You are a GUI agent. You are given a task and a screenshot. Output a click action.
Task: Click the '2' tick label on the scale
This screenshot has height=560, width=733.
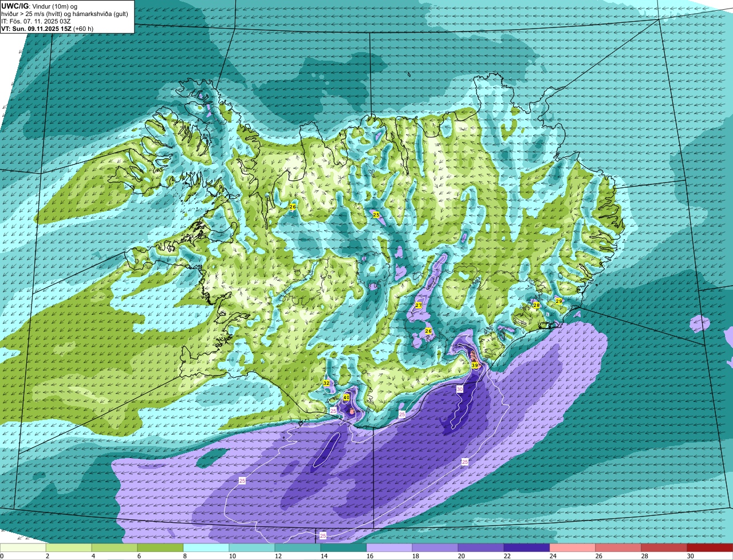47,556
